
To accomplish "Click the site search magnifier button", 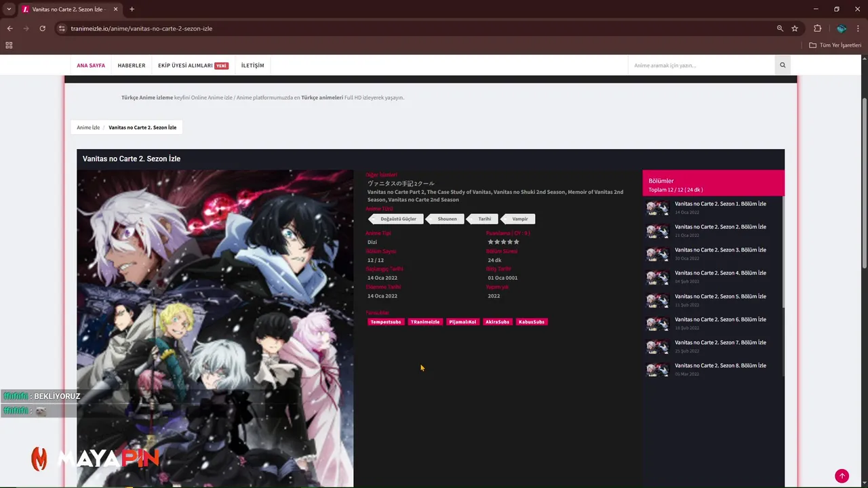I will point(783,65).
